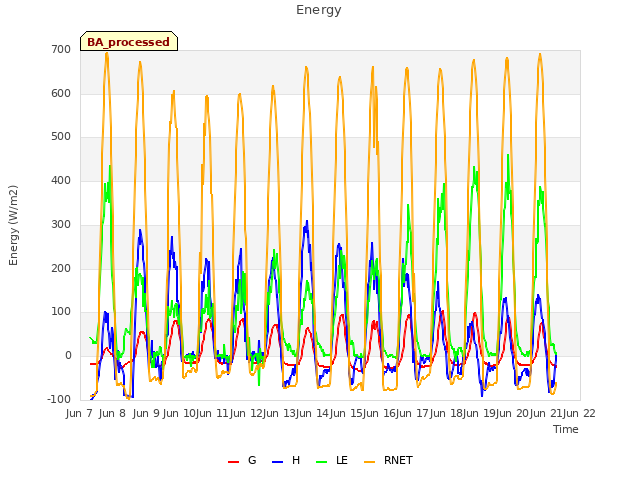
Task: Click the 700 y-axis tick label
Action: (x=61, y=49)
